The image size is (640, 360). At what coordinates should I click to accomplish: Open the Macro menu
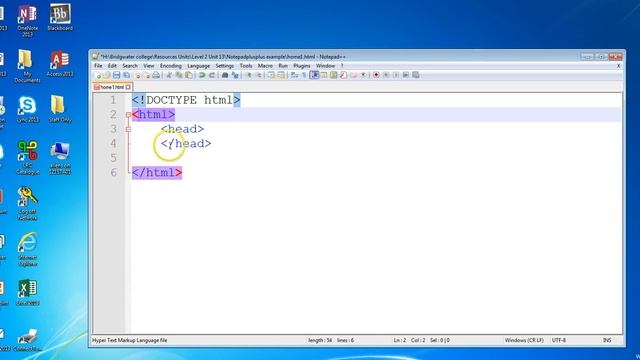tap(265, 66)
